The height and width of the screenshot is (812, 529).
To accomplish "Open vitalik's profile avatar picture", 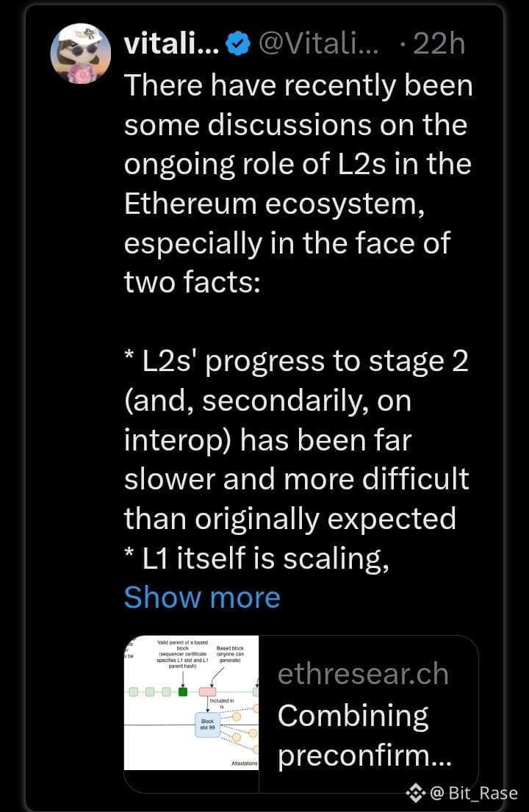I will 81,54.
